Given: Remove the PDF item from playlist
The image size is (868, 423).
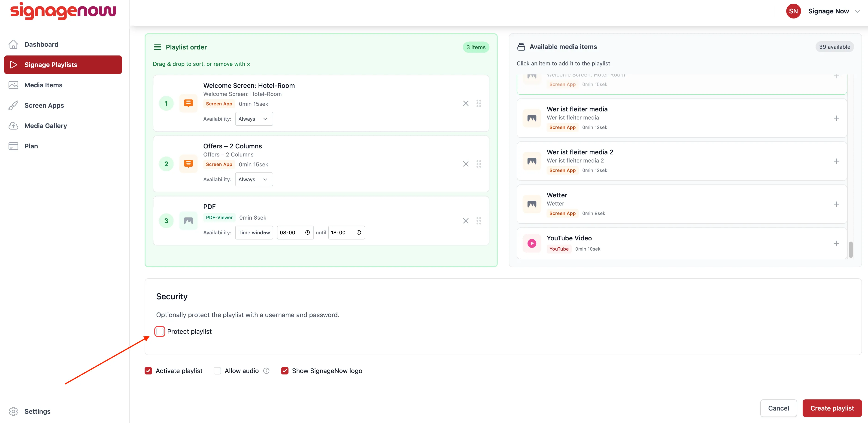Looking at the screenshot, I should [466, 221].
